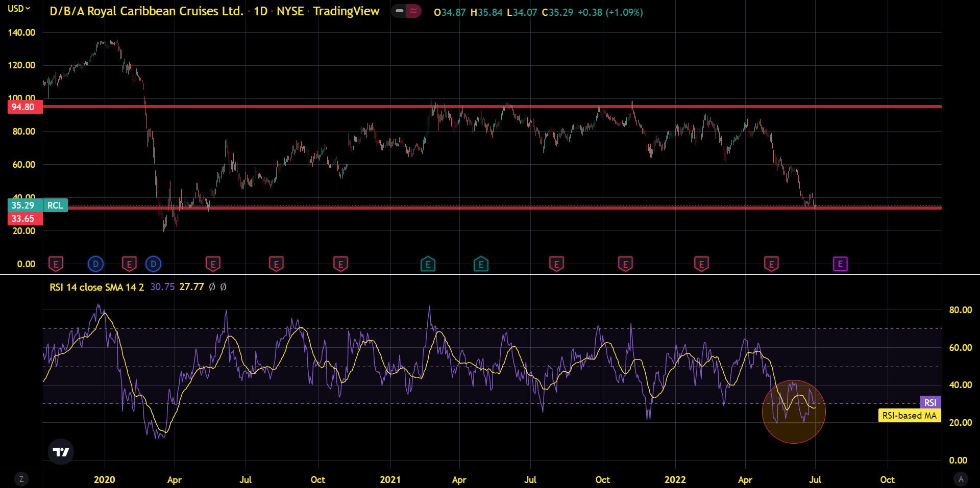Select the 33.65 red price line label
980x488 pixels.
(25, 219)
